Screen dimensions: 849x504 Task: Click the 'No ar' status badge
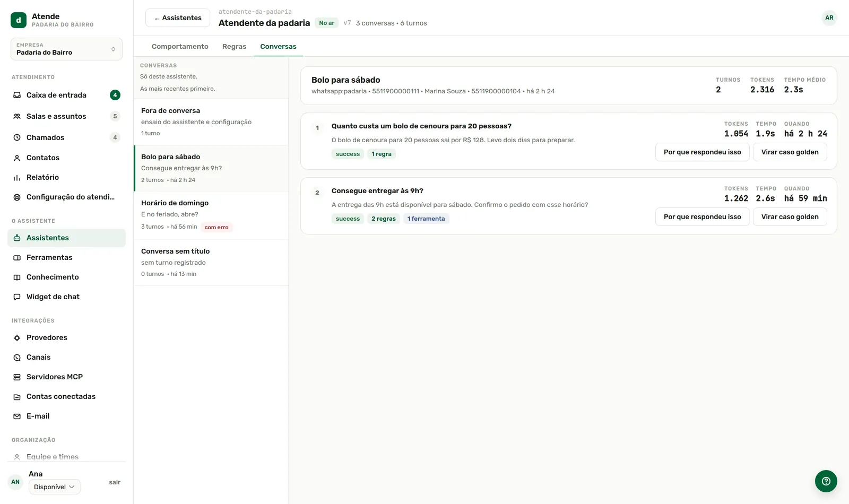tap(327, 23)
